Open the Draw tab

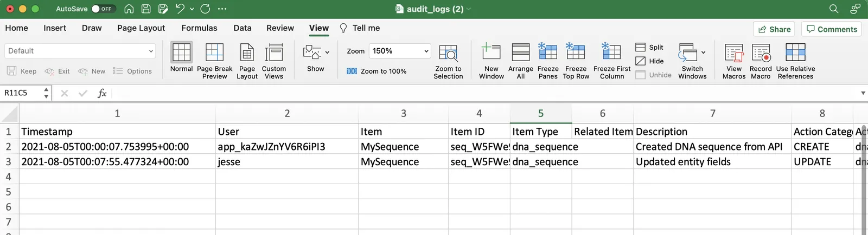coord(92,28)
